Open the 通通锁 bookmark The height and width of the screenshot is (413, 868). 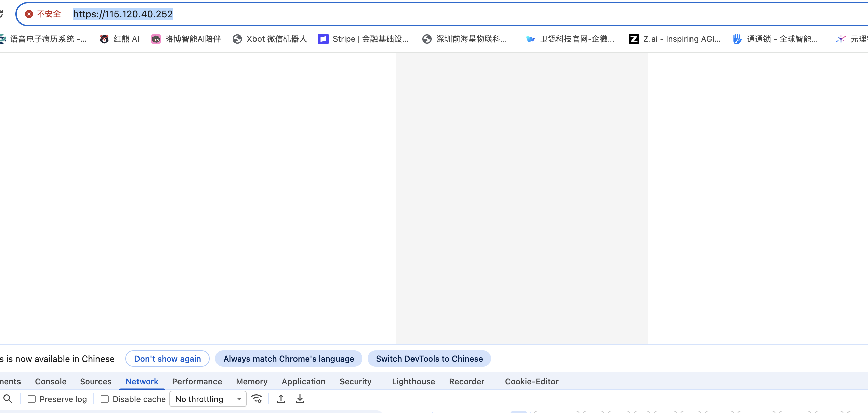coord(775,39)
